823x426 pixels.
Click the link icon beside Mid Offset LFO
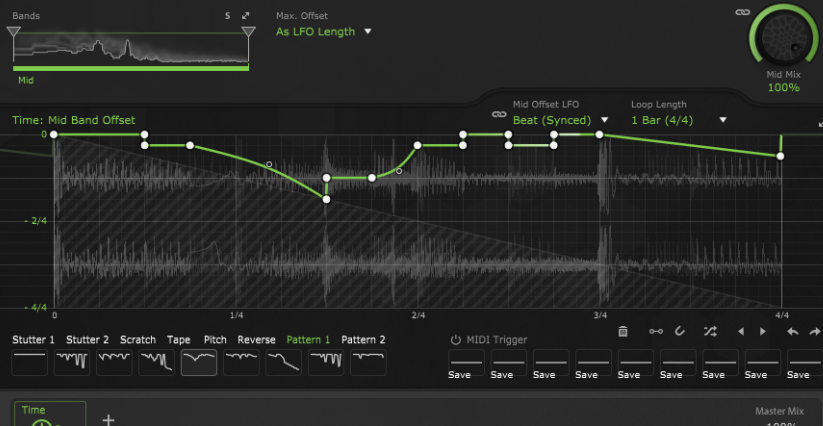click(499, 114)
